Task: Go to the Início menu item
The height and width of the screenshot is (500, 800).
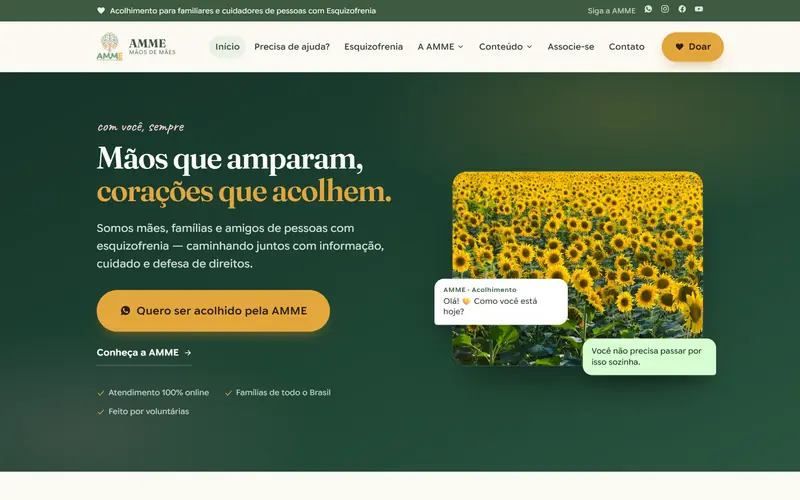Action: pos(227,46)
